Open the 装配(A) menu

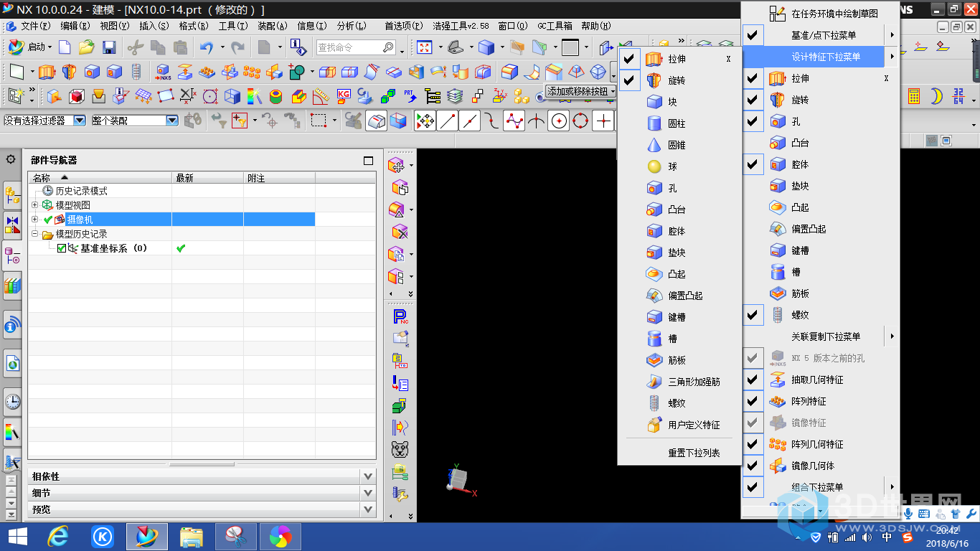[x=272, y=26]
